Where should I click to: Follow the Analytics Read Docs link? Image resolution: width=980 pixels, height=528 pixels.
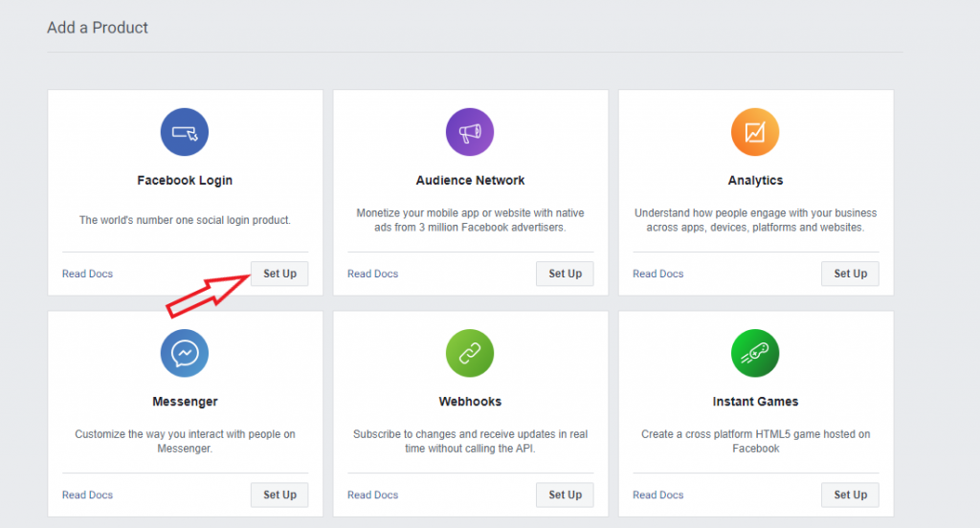click(x=657, y=274)
